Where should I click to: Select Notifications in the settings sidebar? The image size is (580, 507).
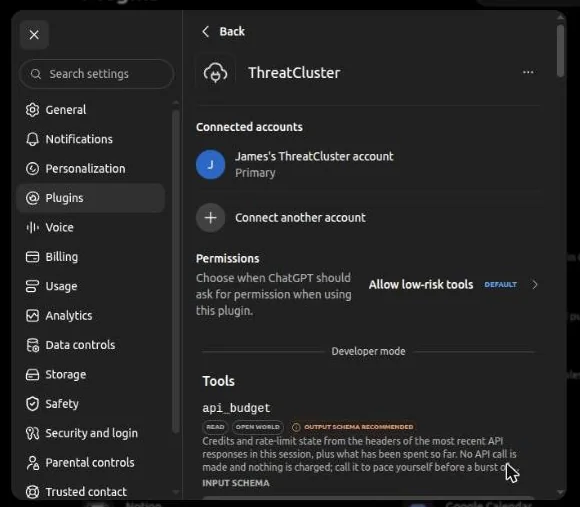click(x=79, y=139)
